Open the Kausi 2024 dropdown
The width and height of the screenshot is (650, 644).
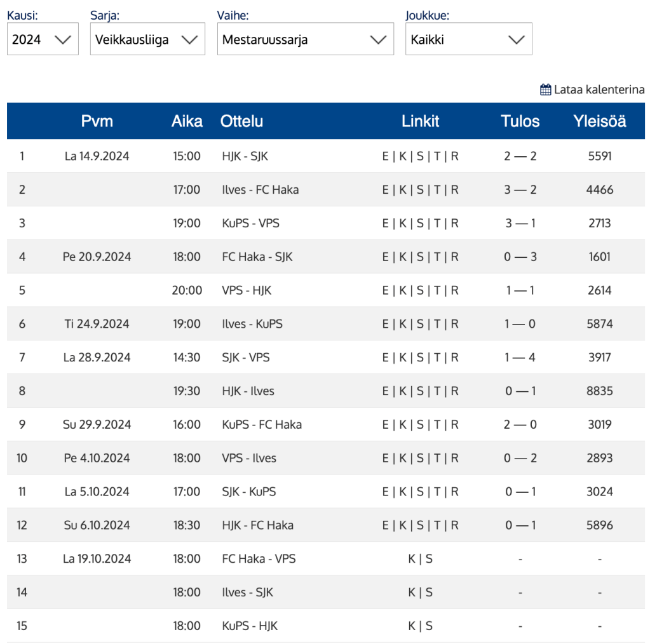pos(43,39)
